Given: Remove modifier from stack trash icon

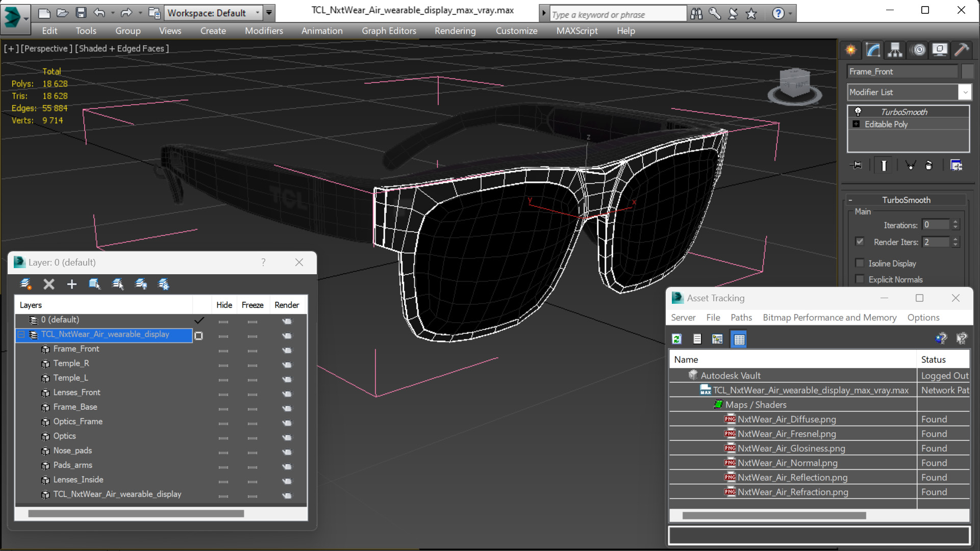Looking at the screenshot, I should pyautogui.click(x=929, y=165).
